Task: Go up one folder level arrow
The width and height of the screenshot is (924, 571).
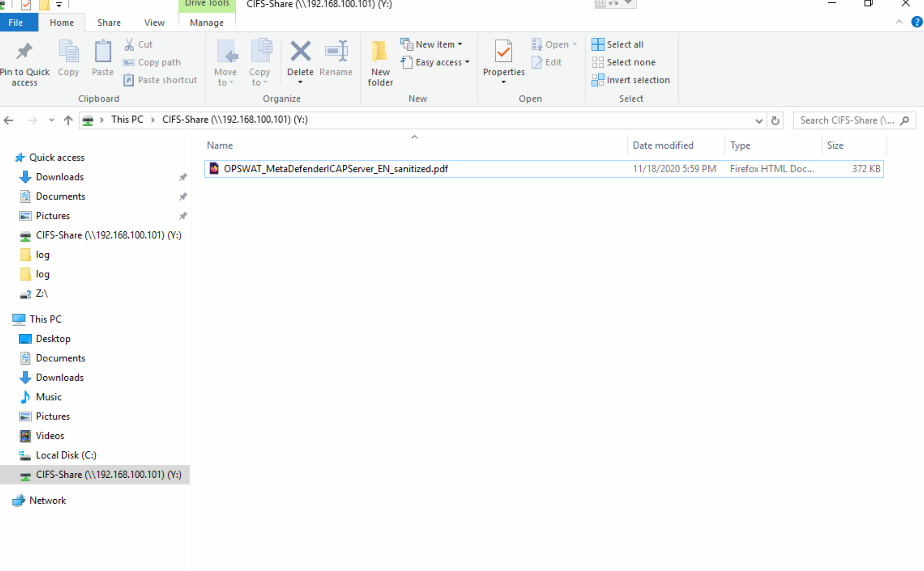Action: [x=68, y=120]
